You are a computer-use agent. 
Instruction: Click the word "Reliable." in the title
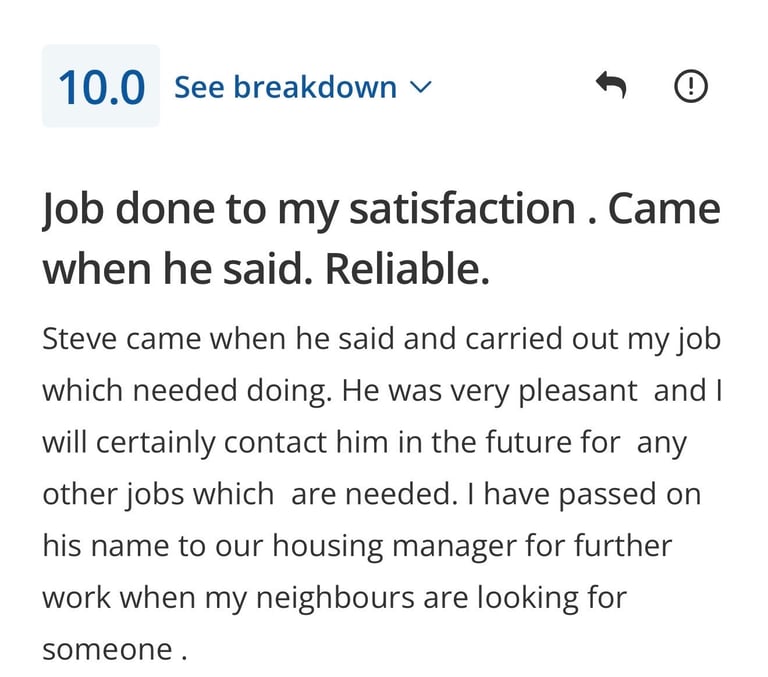(x=408, y=269)
